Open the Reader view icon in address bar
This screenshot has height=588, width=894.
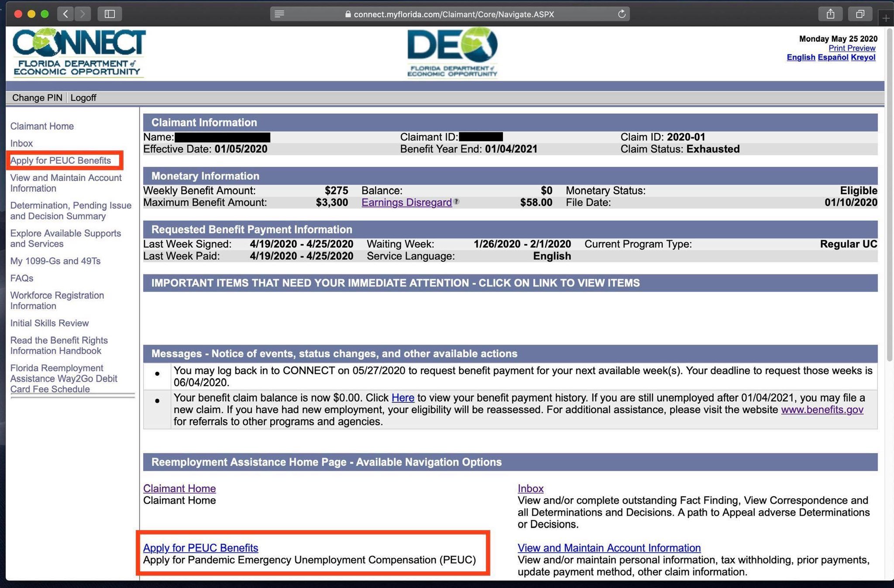(280, 14)
